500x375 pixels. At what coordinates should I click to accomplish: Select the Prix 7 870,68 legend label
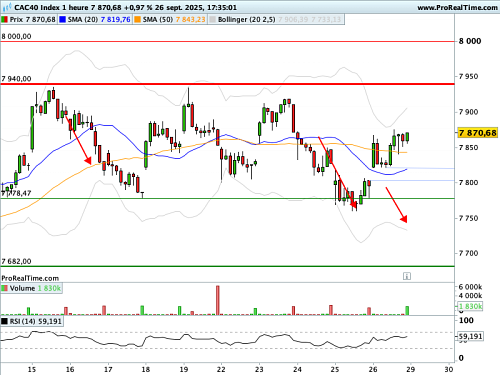[32, 20]
